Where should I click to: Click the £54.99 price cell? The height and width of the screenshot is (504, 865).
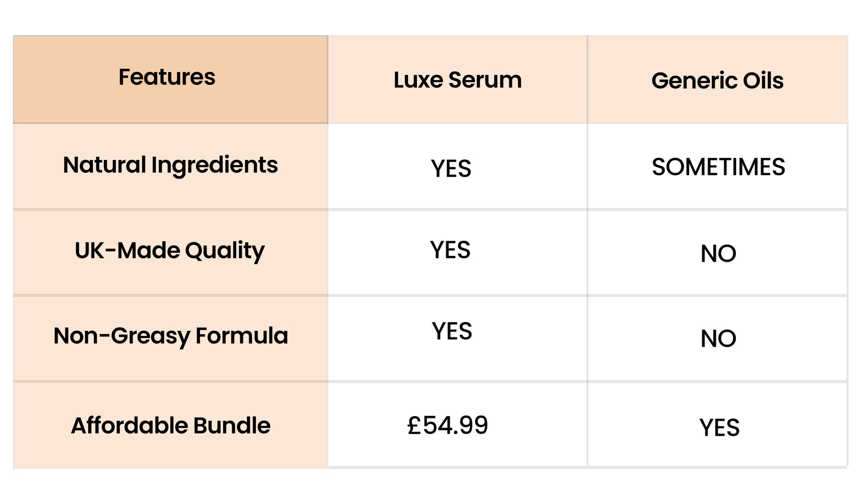point(447,425)
